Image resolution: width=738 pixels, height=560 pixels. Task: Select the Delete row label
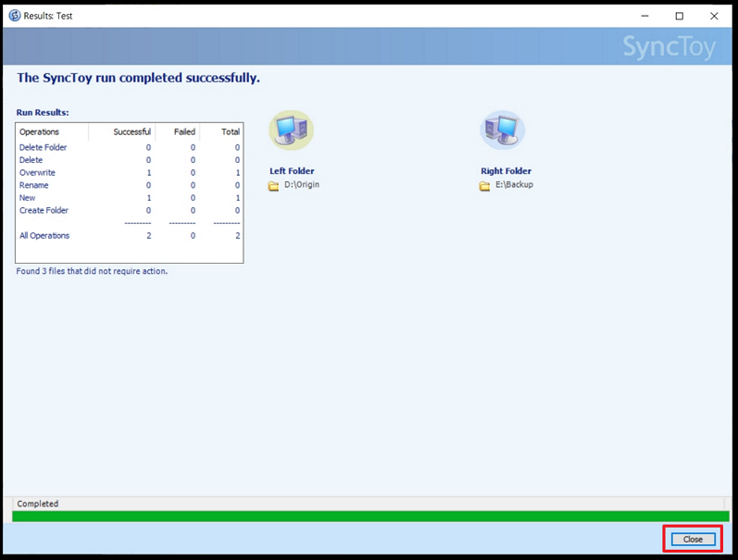point(31,160)
